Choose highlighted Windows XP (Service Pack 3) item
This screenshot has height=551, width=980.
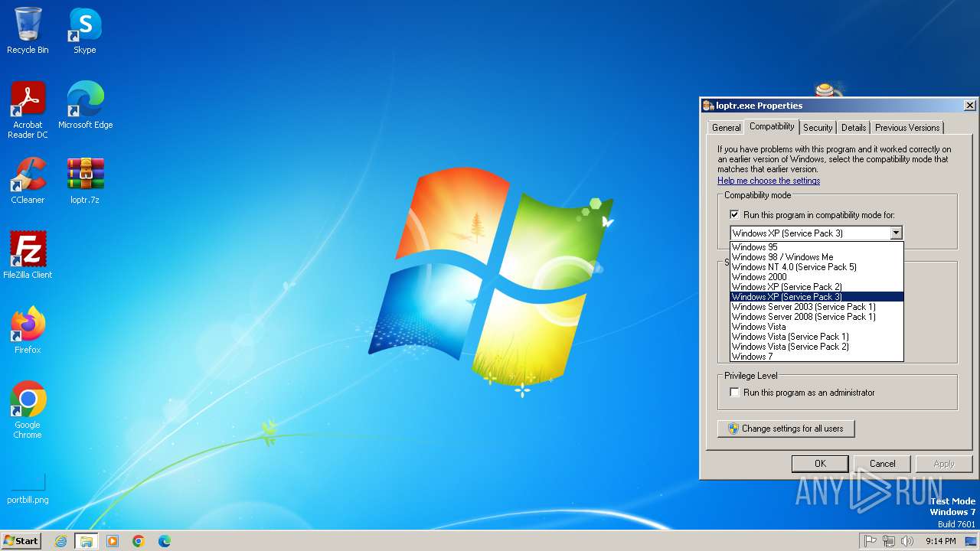tap(817, 297)
